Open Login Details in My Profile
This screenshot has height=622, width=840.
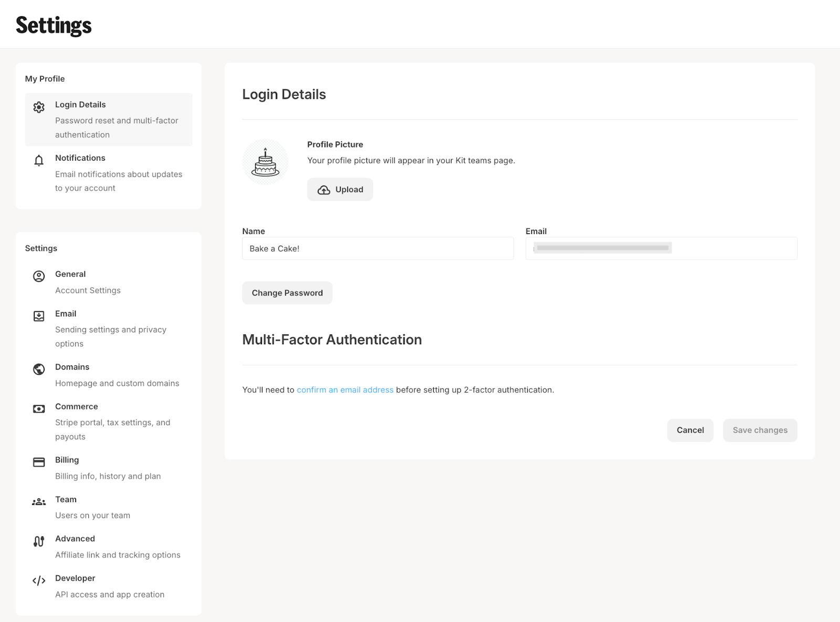pos(109,120)
